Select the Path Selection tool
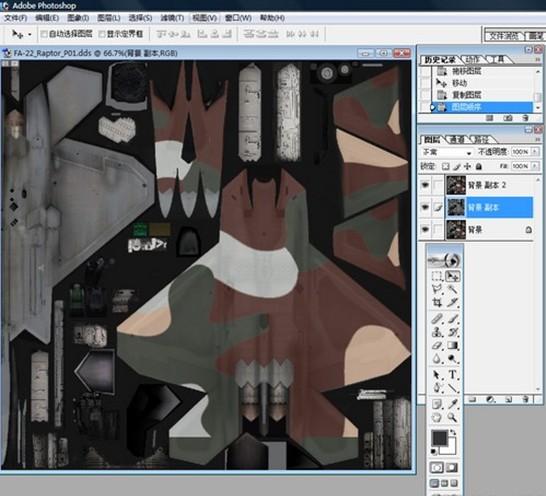 (437, 375)
